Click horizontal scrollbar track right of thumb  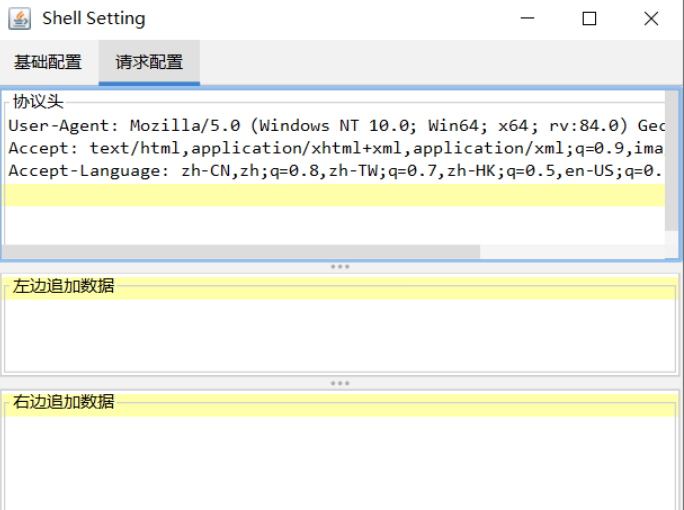pos(570,252)
